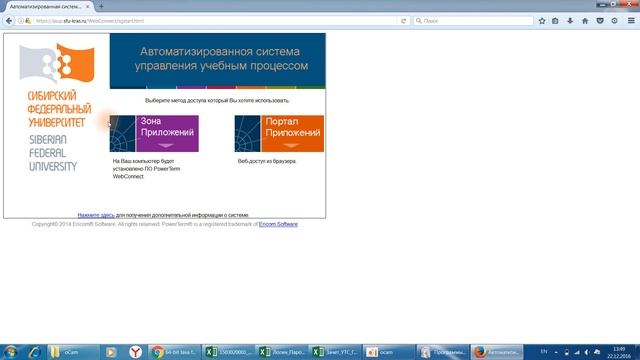Screen dimensions: 640x360
Task: Open the network tray icon
Action: point(577,352)
